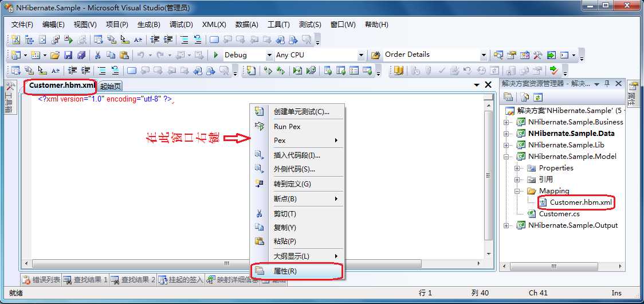
Task: Expand the NHibernate.Sample.Lib project node
Action: (x=506, y=145)
